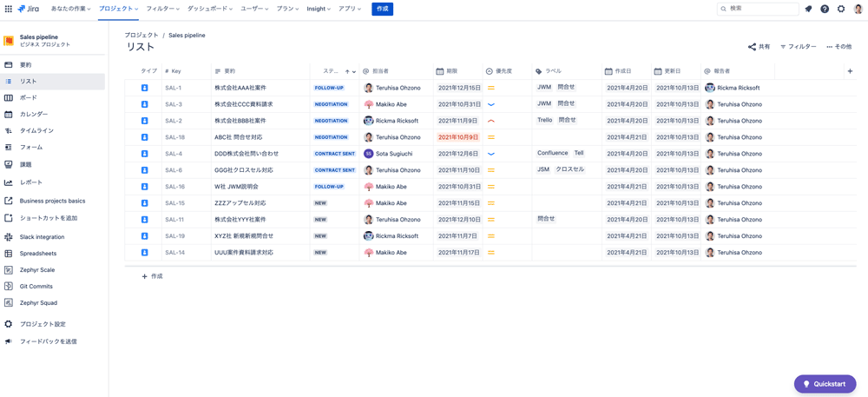Click the Git Commits icon
868x397 pixels.
click(x=9, y=287)
